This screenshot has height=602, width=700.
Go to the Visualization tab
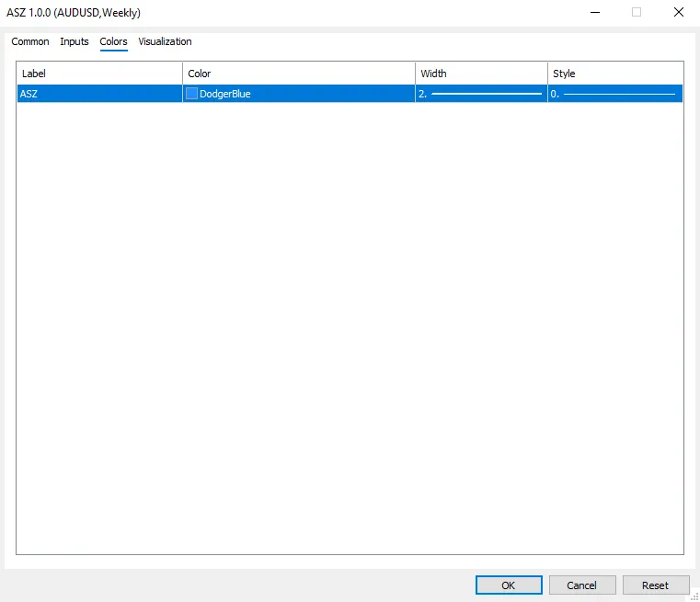click(x=165, y=41)
